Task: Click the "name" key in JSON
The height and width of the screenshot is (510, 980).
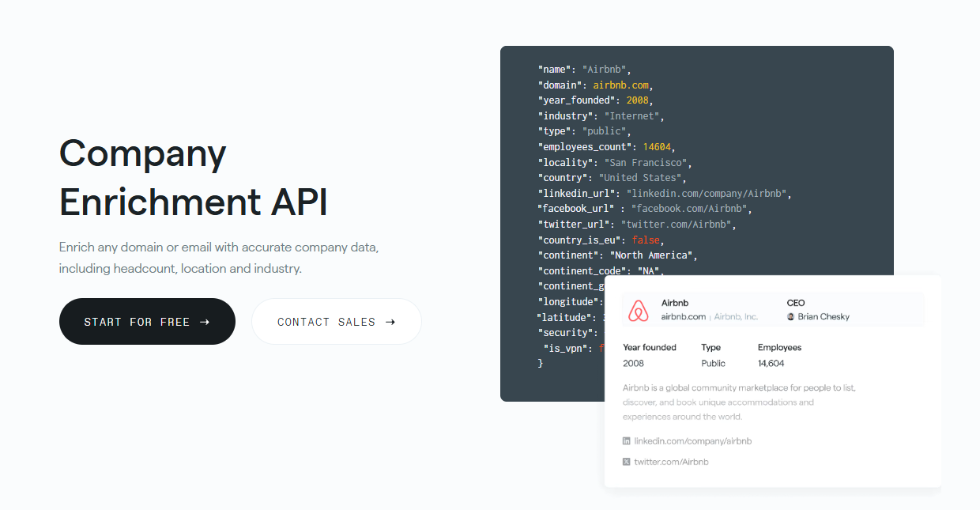Action: tap(554, 70)
